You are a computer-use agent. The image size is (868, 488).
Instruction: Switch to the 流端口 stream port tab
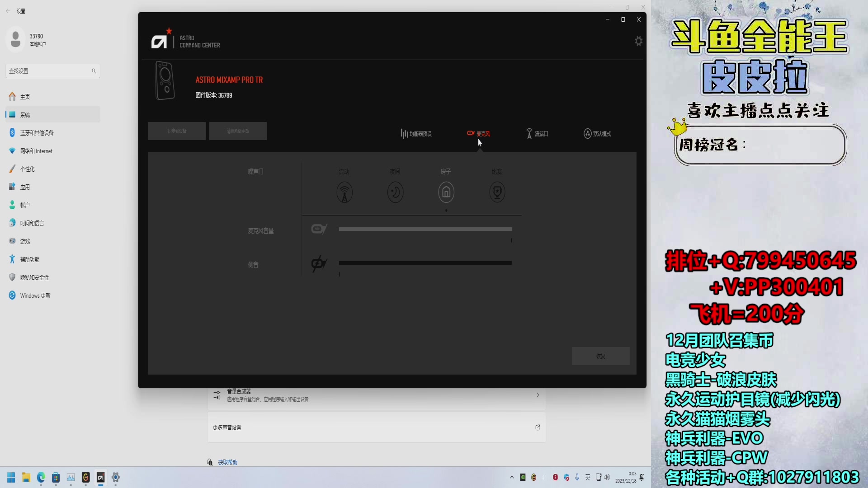pos(537,134)
